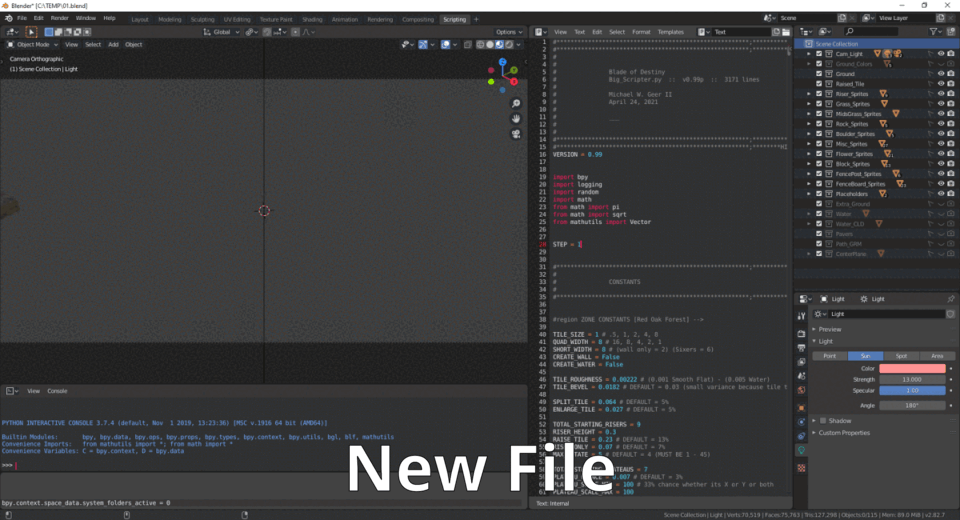
Task: Click the pan view hand icon
Action: (516, 118)
